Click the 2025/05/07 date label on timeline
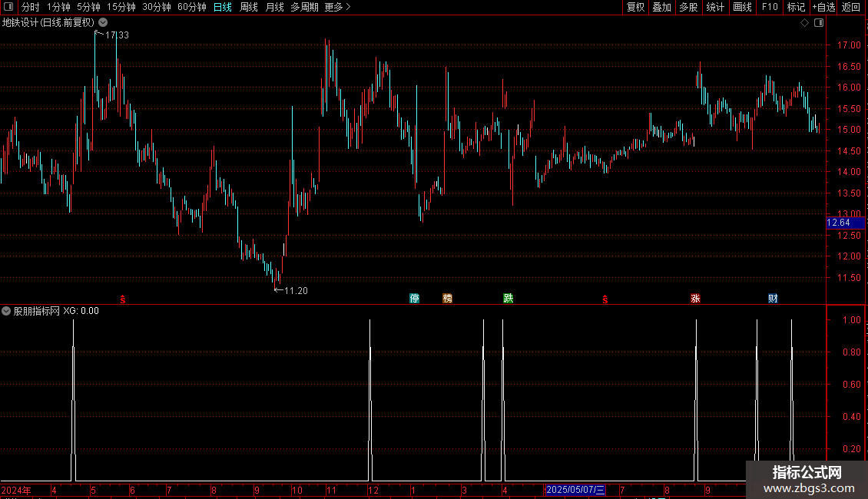 click(x=575, y=490)
